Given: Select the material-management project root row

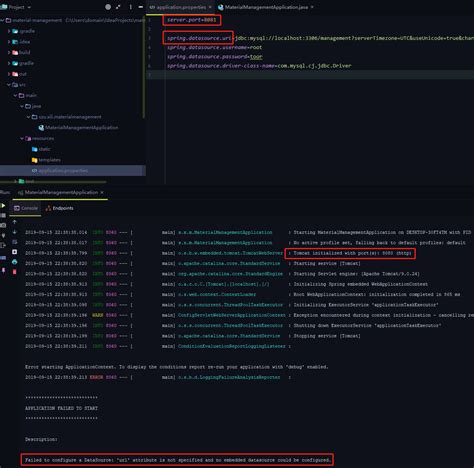Looking at the screenshot, I should pos(73,20).
